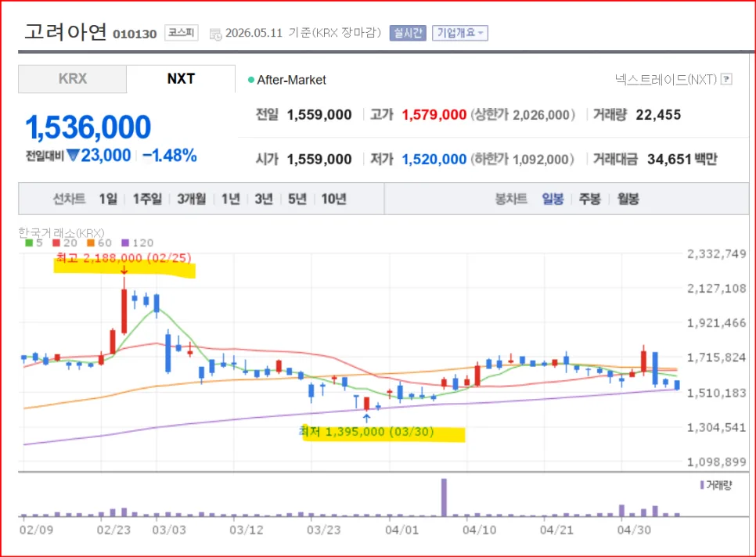This screenshot has height=557, width=756.
Task: Click the orange 60-day moving average legend swatch
Action: [91, 243]
